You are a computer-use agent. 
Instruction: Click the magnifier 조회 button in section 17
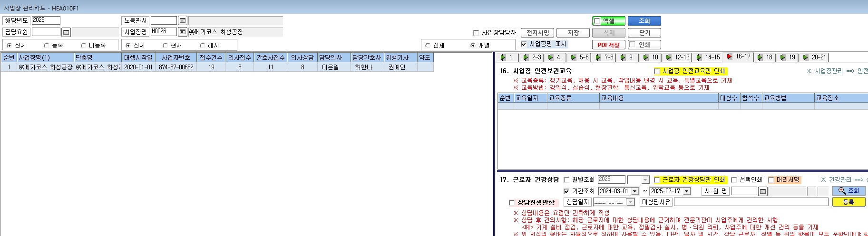click(848, 191)
